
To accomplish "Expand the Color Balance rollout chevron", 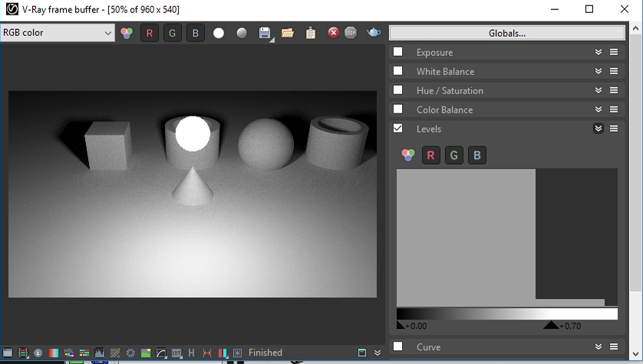I will click(598, 110).
